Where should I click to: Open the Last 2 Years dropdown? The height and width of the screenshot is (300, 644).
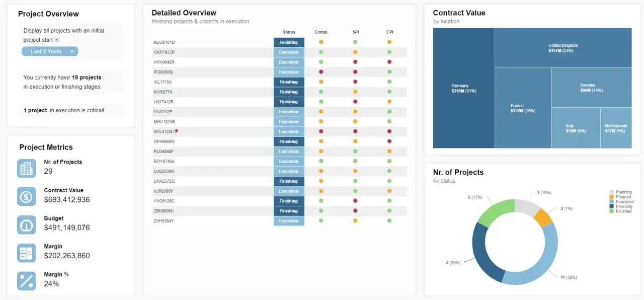(50, 51)
